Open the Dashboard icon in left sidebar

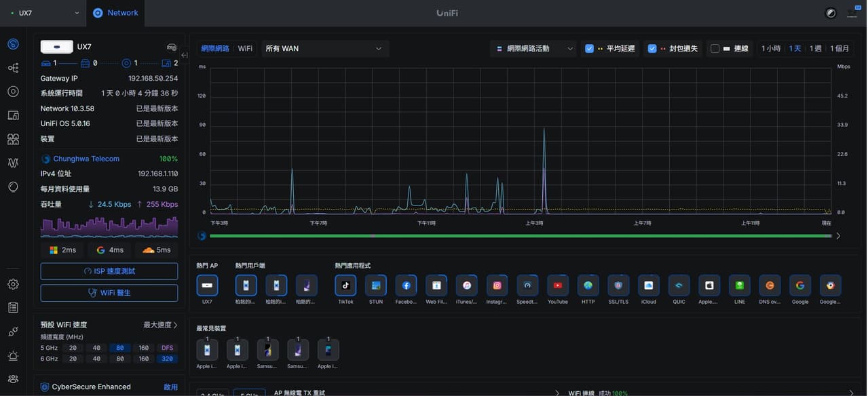coord(13,44)
